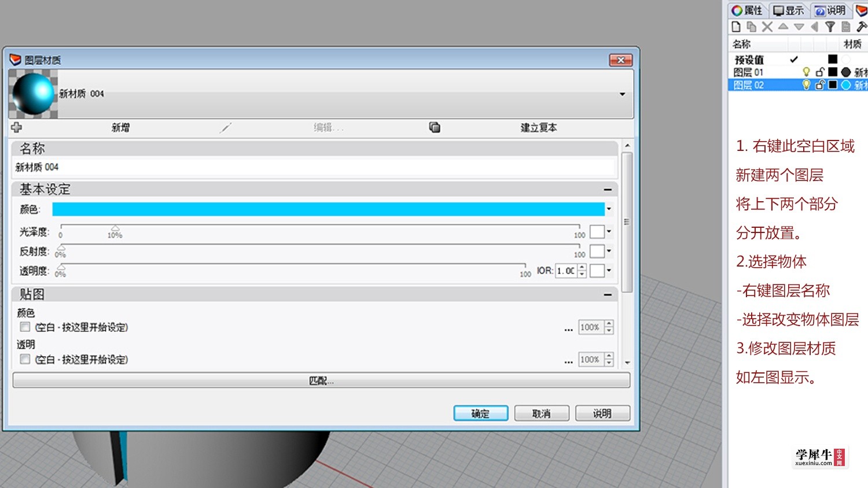Click the 匹配... button
The height and width of the screenshot is (488, 868).
pyautogui.click(x=321, y=380)
